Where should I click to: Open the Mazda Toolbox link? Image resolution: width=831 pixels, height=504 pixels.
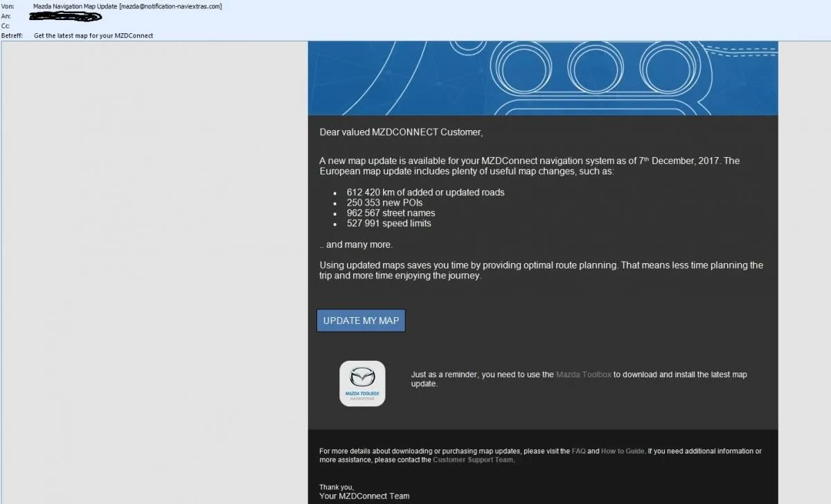(x=584, y=375)
